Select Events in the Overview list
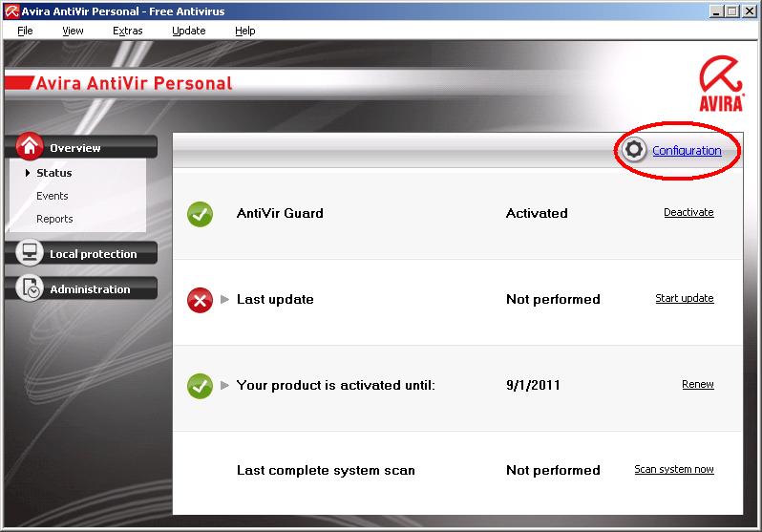This screenshot has width=762, height=532. pyautogui.click(x=53, y=196)
